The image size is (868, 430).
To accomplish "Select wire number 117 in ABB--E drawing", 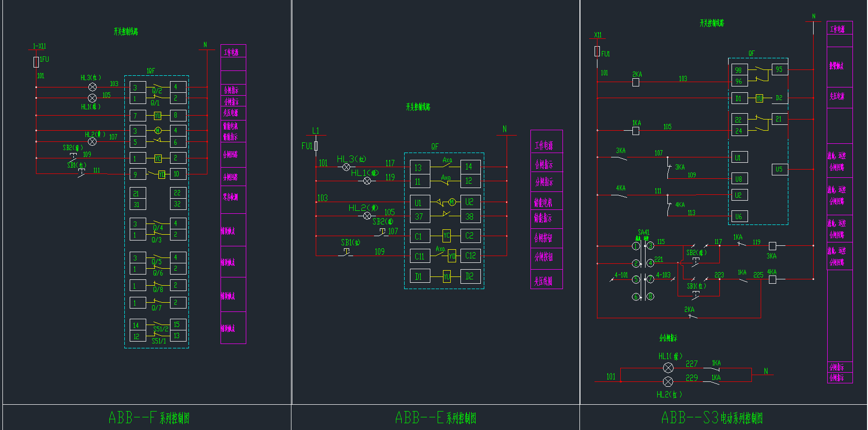I will point(390,163).
